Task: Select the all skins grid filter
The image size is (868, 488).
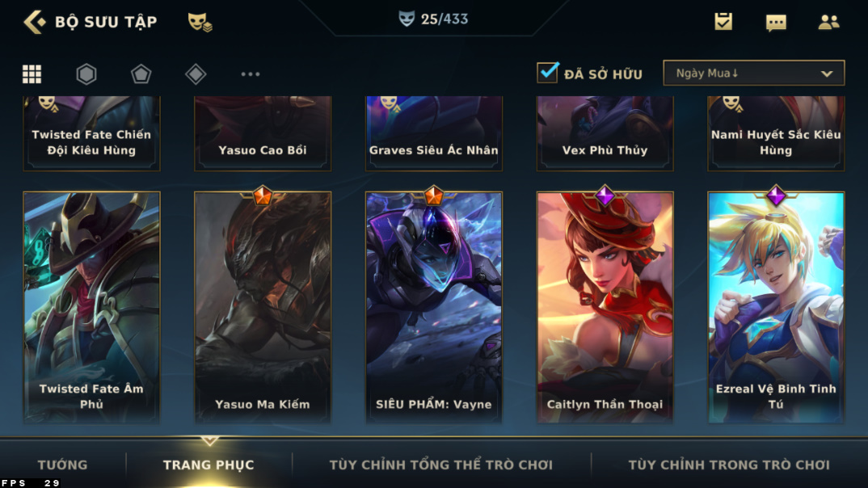Action: [32, 74]
